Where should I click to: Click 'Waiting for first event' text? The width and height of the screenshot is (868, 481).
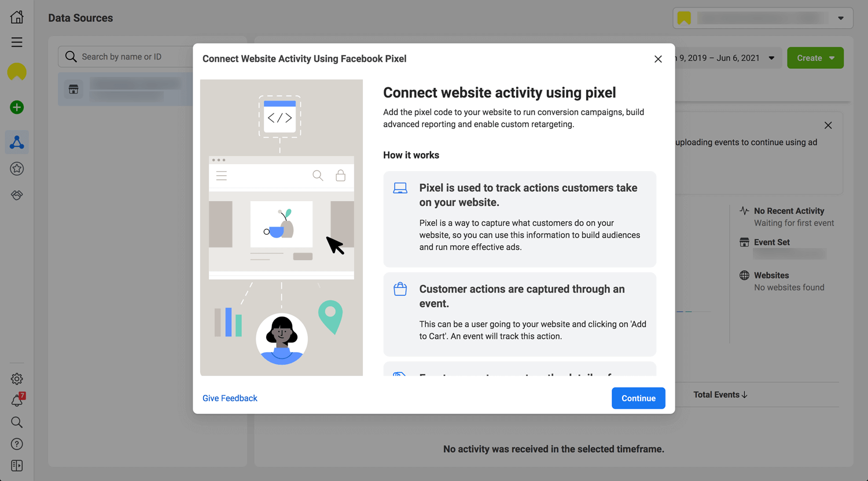794,223
